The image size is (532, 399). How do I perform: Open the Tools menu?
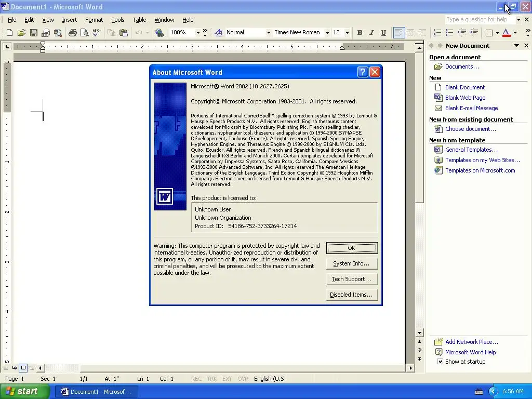point(118,20)
